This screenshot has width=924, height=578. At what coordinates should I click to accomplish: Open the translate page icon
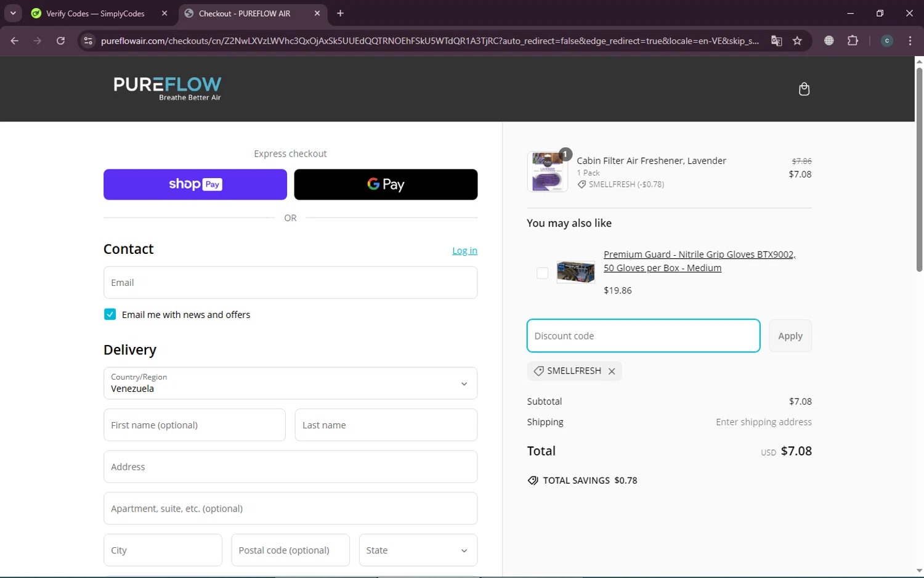pos(776,41)
